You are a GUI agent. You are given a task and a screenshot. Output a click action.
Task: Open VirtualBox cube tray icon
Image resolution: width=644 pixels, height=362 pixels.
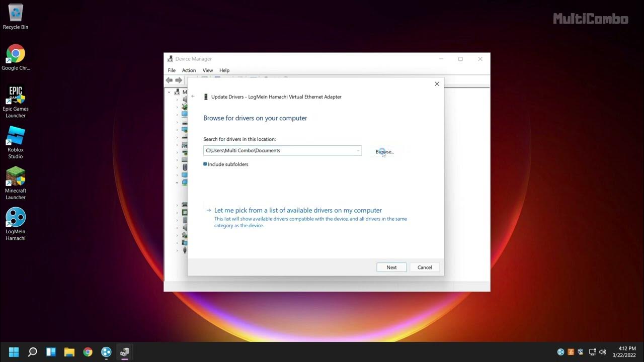pos(581,352)
